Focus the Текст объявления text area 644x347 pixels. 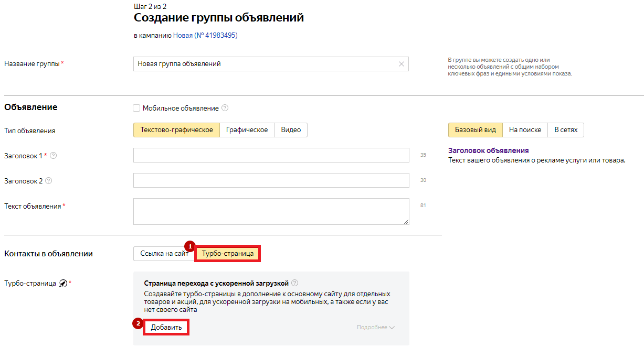tap(271, 211)
